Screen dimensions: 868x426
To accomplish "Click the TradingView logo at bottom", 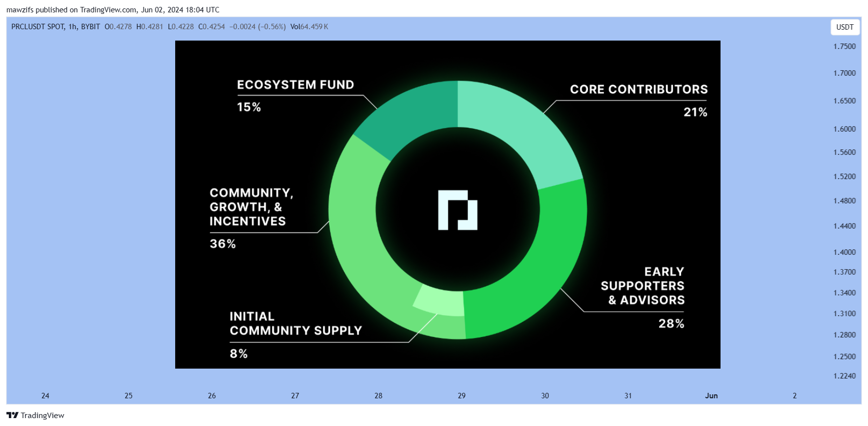I will (35, 415).
